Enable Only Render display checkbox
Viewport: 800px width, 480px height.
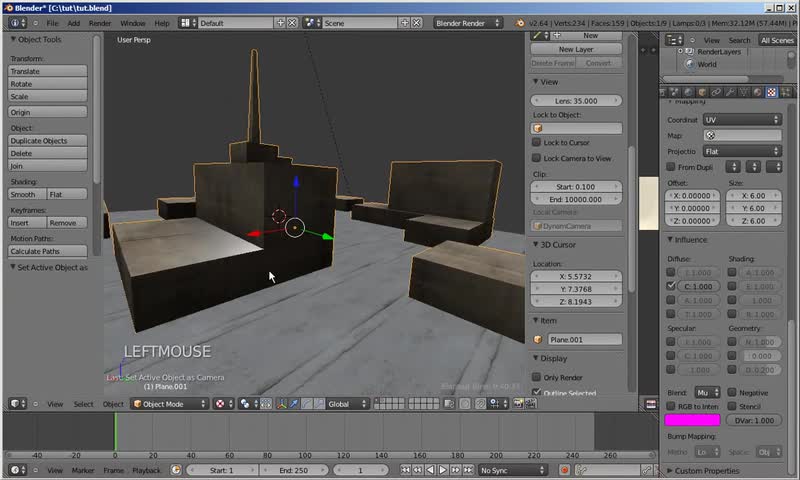(536, 377)
